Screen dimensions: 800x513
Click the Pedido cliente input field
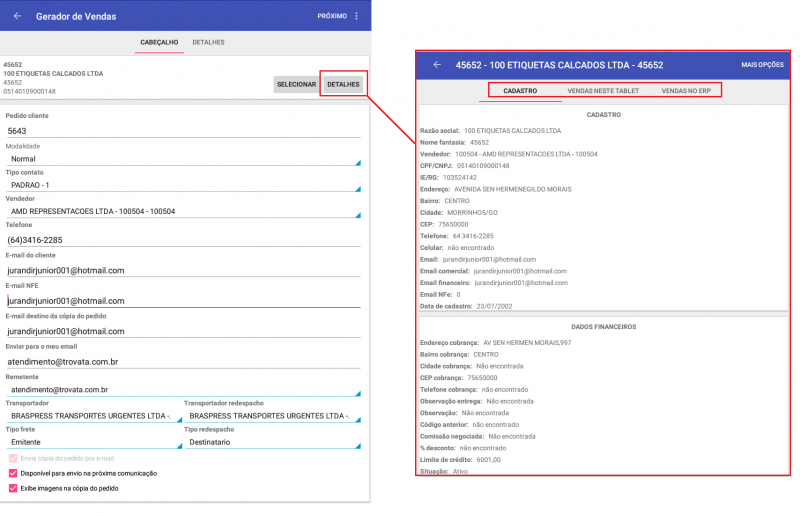pos(183,130)
